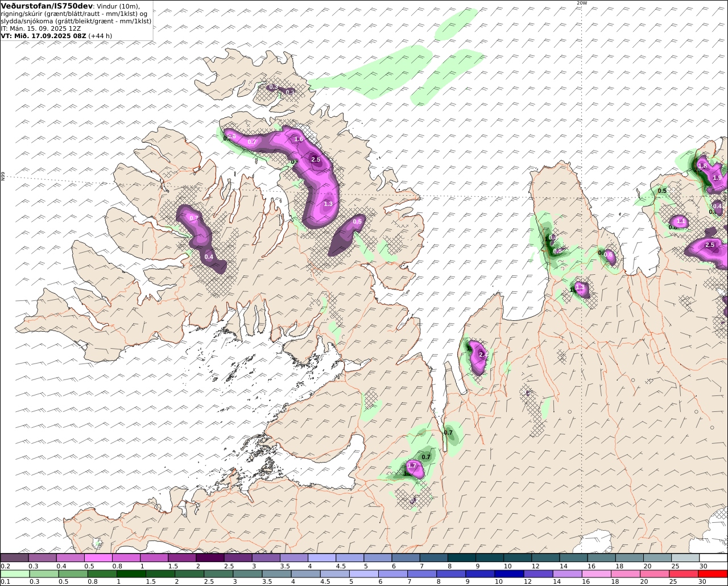Click the valid time 'VT: Mið. 17.09.2025 08Z'
728x586 pixels.
click(x=43, y=35)
